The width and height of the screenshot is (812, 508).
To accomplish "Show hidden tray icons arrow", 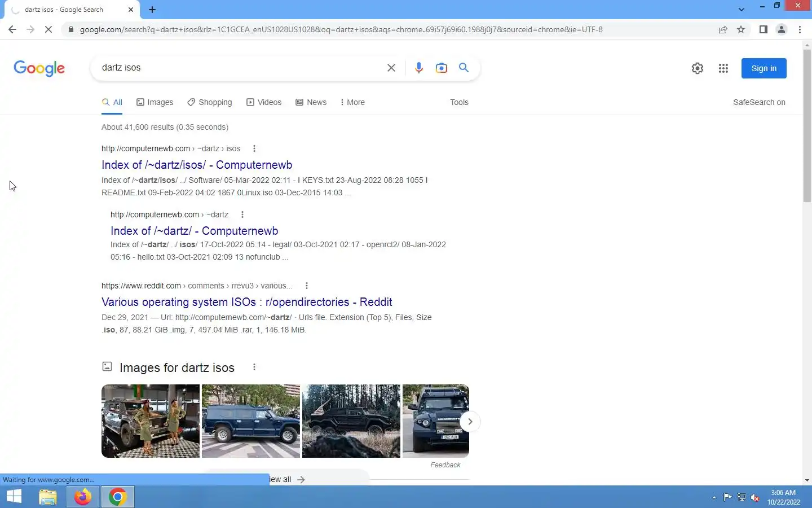I will pyautogui.click(x=714, y=497).
